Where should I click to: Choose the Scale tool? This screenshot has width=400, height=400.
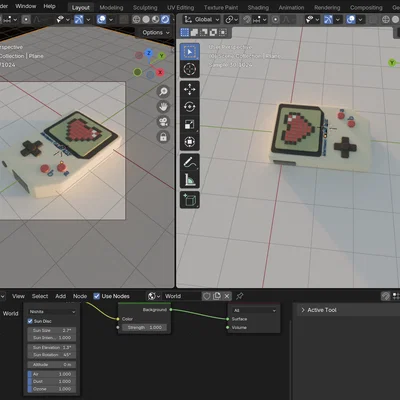click(190, 124)
